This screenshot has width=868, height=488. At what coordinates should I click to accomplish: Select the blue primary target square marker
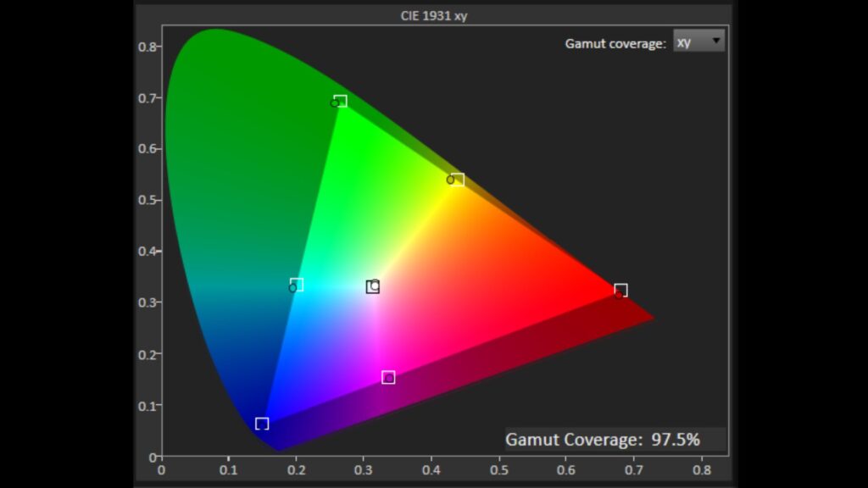pos(262,424)
